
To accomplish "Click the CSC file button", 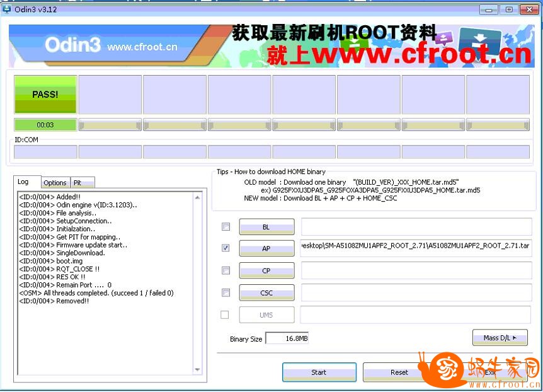I will 266,292.
